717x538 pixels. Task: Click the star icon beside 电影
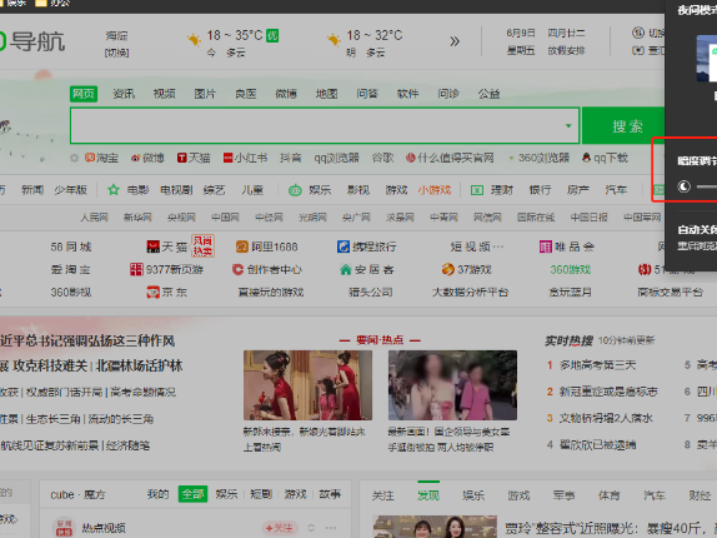pos(113,190)
